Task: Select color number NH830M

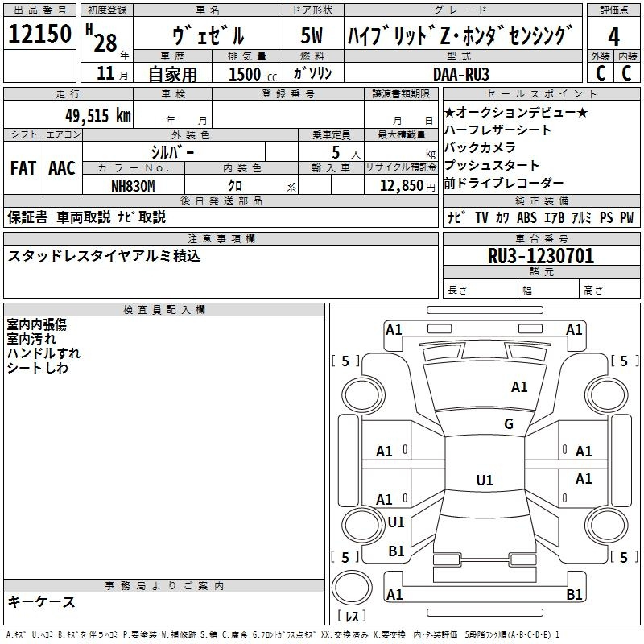Action: [x=133, y=186]
